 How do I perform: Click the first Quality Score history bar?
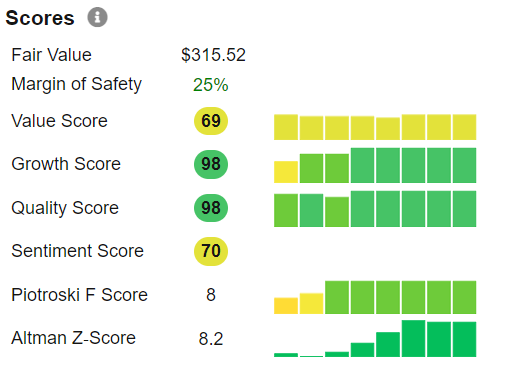coord(286,210)
